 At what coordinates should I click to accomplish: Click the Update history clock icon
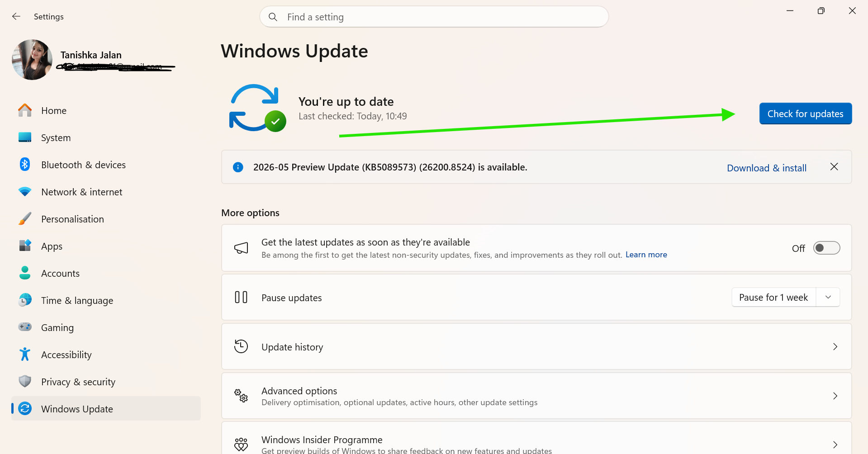241,346
